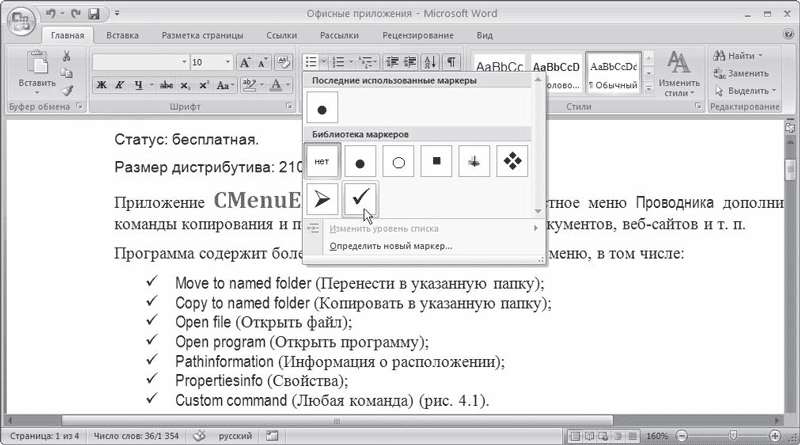Choose the arrowhead bullet marker
800x445 pixels.
tap(322, 199)
